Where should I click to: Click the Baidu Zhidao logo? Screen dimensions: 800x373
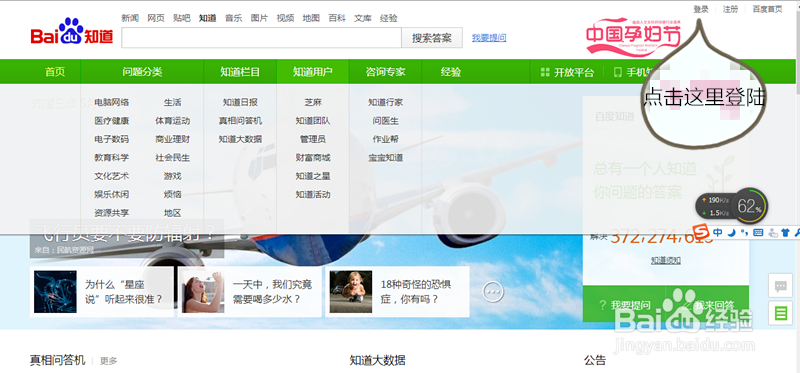coord(71,32)
